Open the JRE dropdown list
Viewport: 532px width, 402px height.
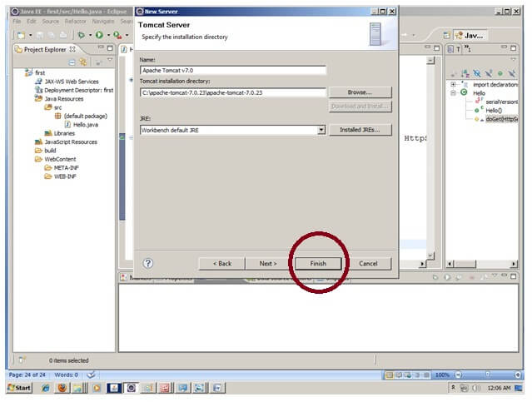coord(321,130)
